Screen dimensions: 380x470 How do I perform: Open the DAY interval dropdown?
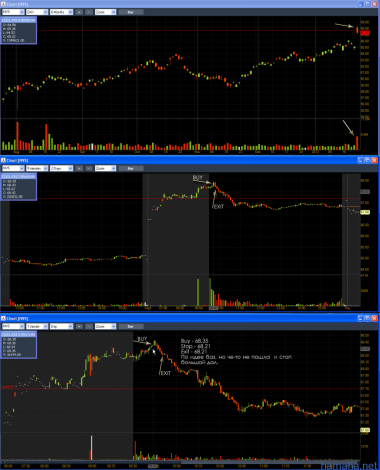point(37,12)
